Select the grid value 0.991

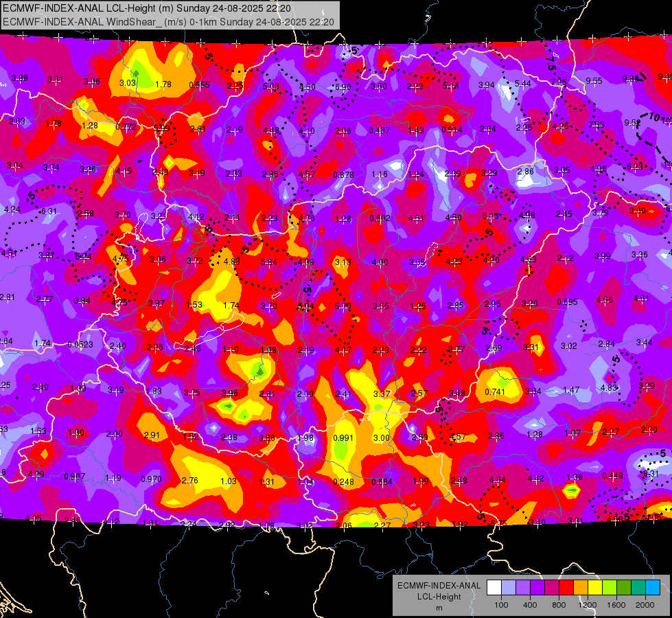[x=343, y=438]
